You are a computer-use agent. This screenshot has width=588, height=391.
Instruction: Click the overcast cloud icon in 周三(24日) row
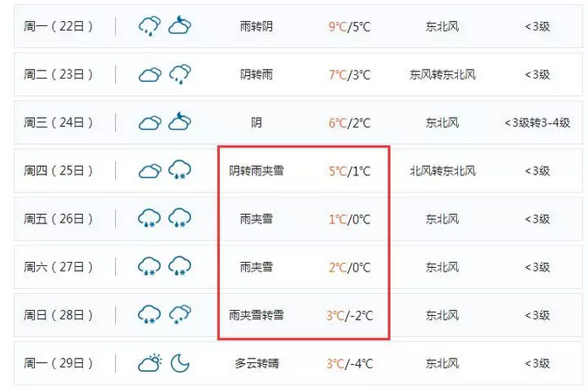point(149,122)
